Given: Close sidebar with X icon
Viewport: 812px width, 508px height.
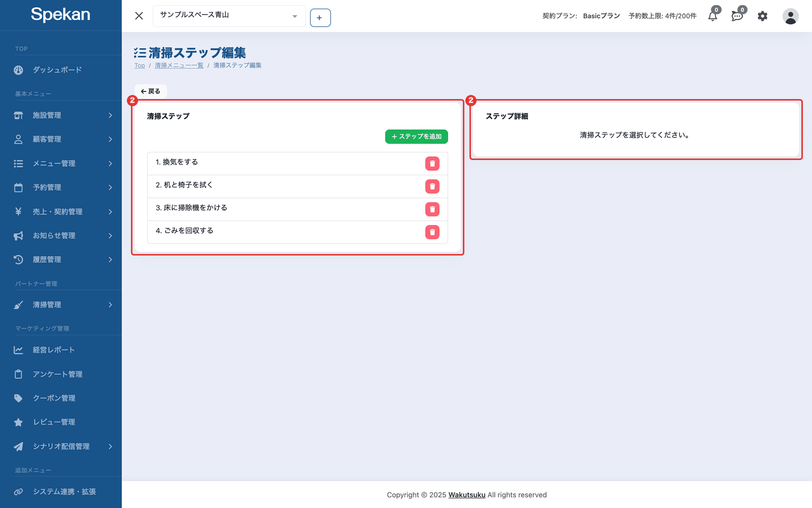Looking at the screenshot, I should pos(139,16).
